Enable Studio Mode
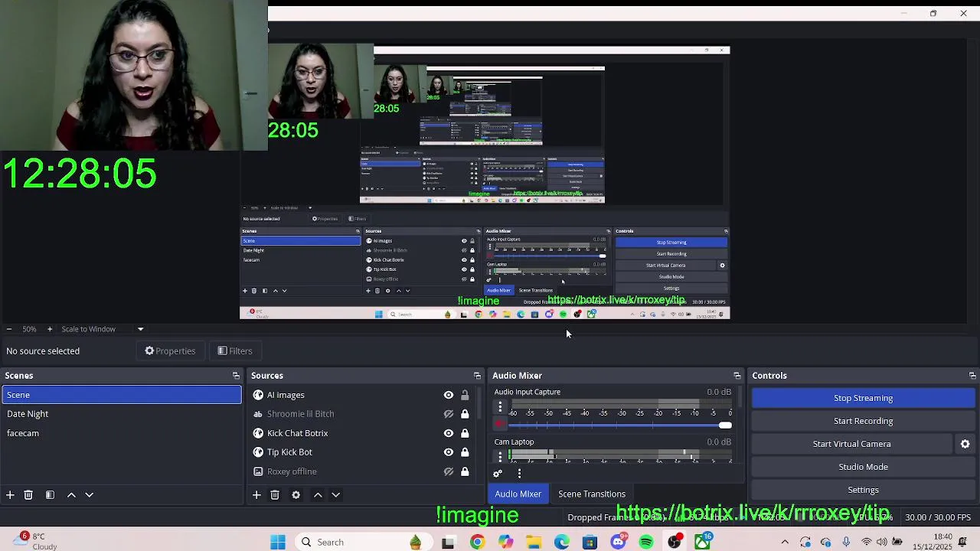Image resolution: width=980 pixels, height=551 pixels. tap(863, 467)
